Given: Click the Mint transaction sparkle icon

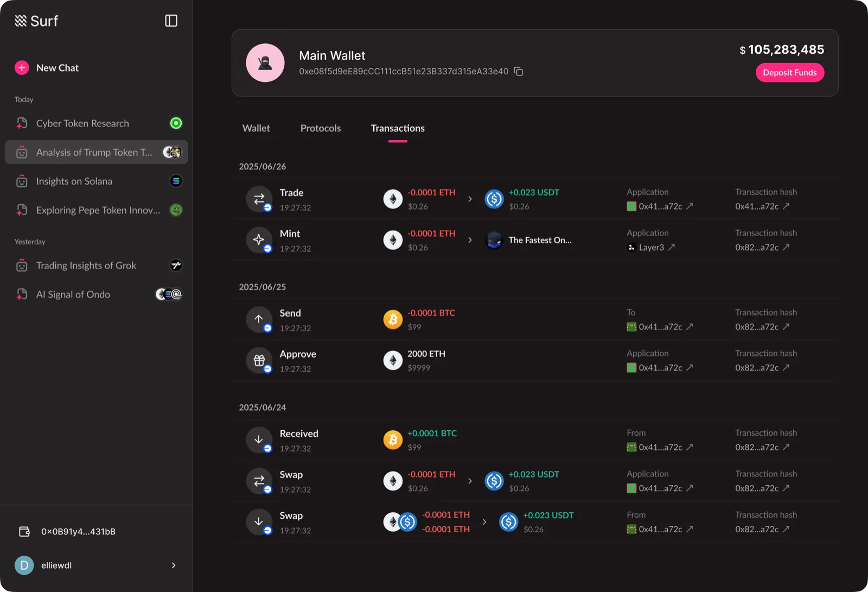Looking at the screenshot, I should coord(259,240).
